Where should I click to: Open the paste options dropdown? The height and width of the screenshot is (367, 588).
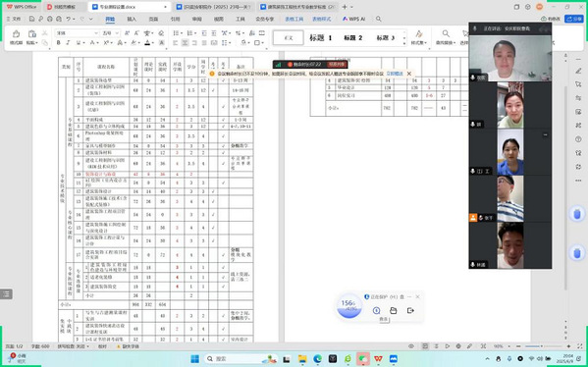(x=31, y=43)
